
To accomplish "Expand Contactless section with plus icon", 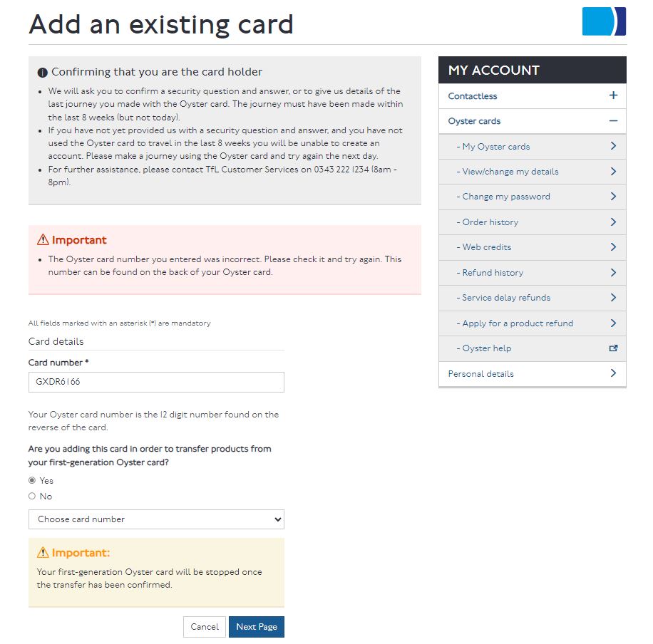I will 613,95.
